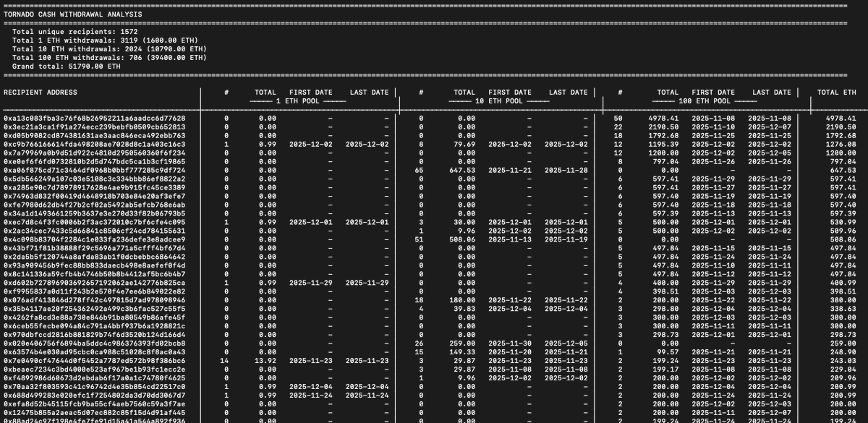Click the 2025-11-28 last date in 10 ETH pool
868x423 pixels.
tap(568, 171)
